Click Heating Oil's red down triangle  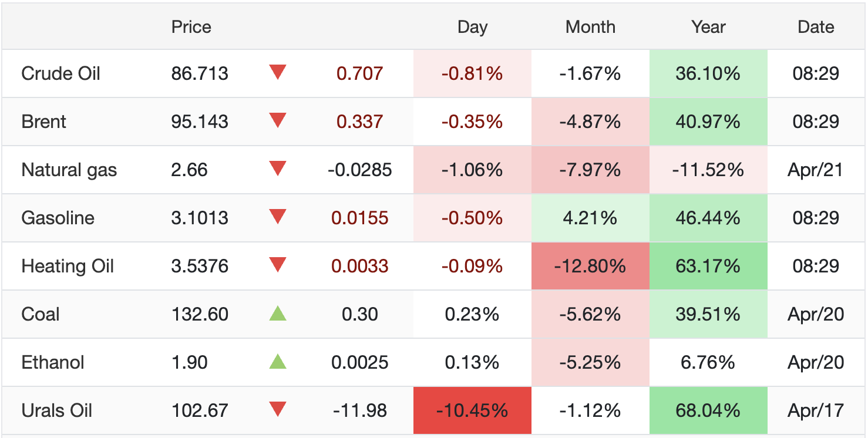pyautogui.click(x=277, y=265)
